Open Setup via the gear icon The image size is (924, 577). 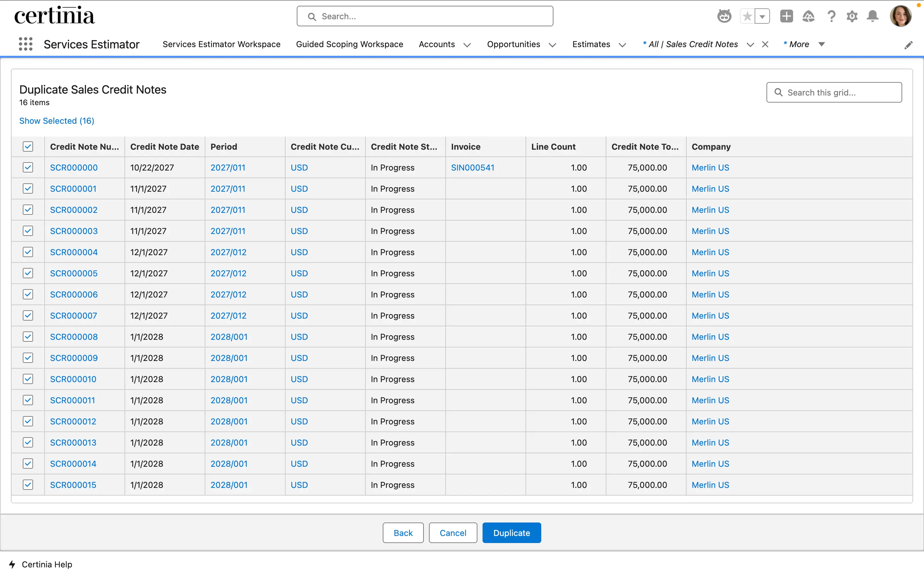click(852, 16)
